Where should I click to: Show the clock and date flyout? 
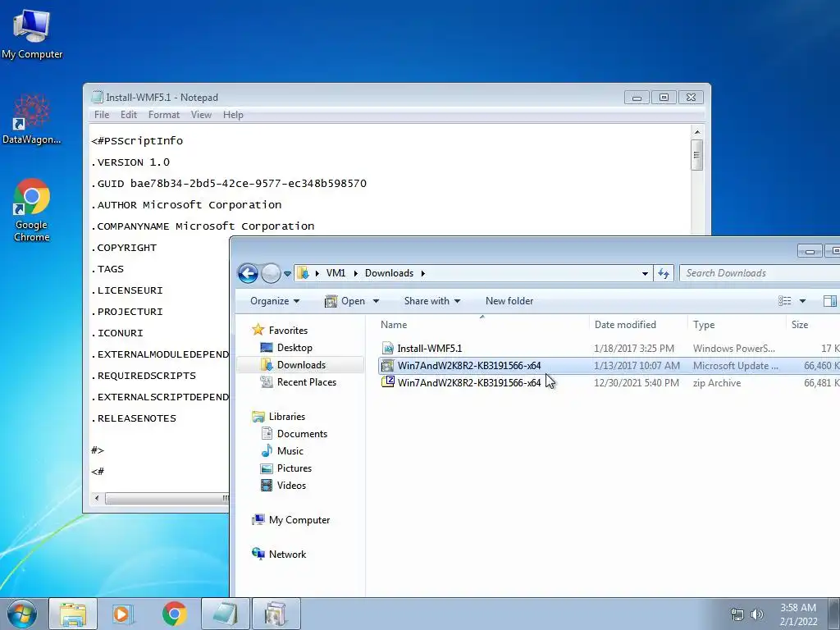click(x=798, y=614)
